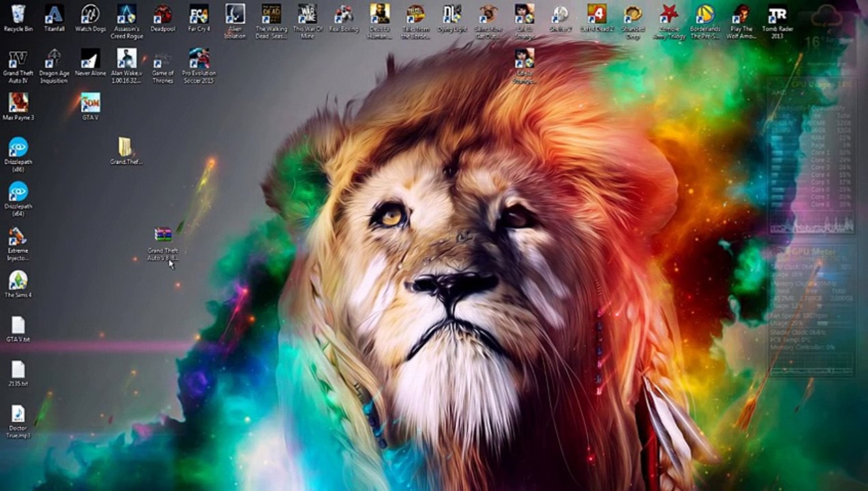Select Dragon Age Inquisition icon
Screen dimensions: 868x491
point(54,59)
